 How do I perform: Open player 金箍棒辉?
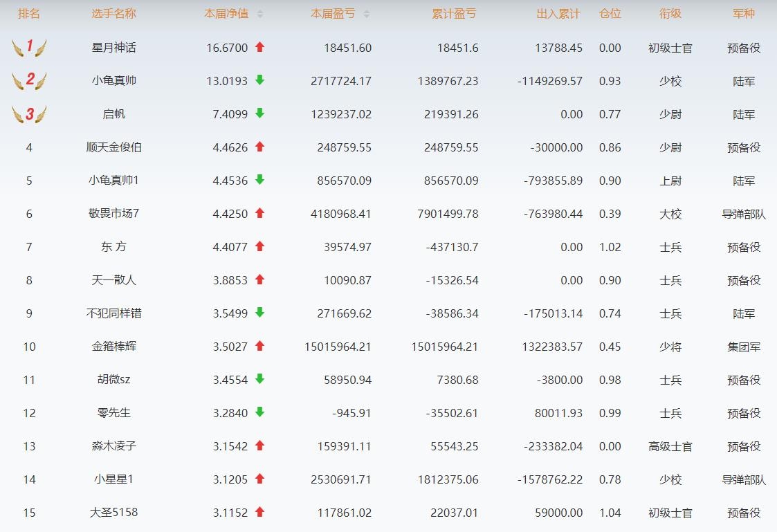click(113, 346)
